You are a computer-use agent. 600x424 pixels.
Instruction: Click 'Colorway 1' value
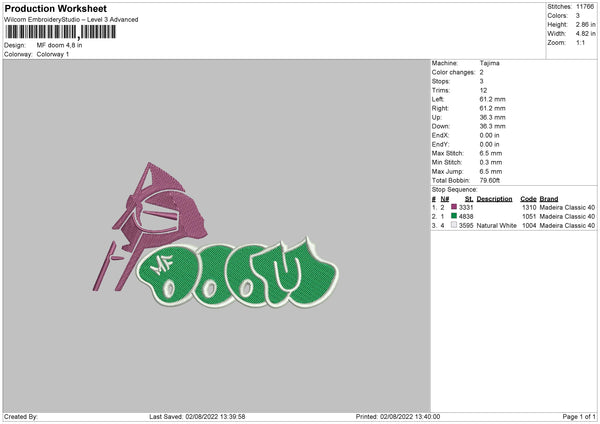tap(53, 54)
